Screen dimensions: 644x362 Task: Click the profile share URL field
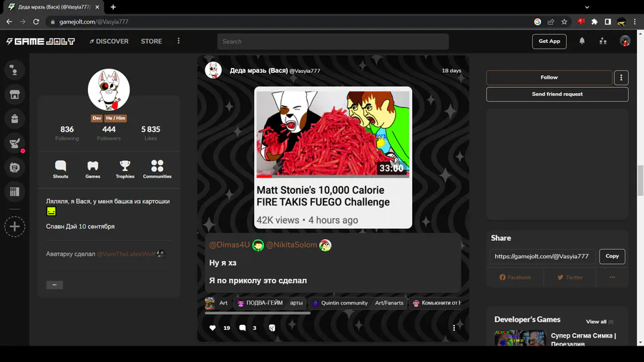(542, 256)
